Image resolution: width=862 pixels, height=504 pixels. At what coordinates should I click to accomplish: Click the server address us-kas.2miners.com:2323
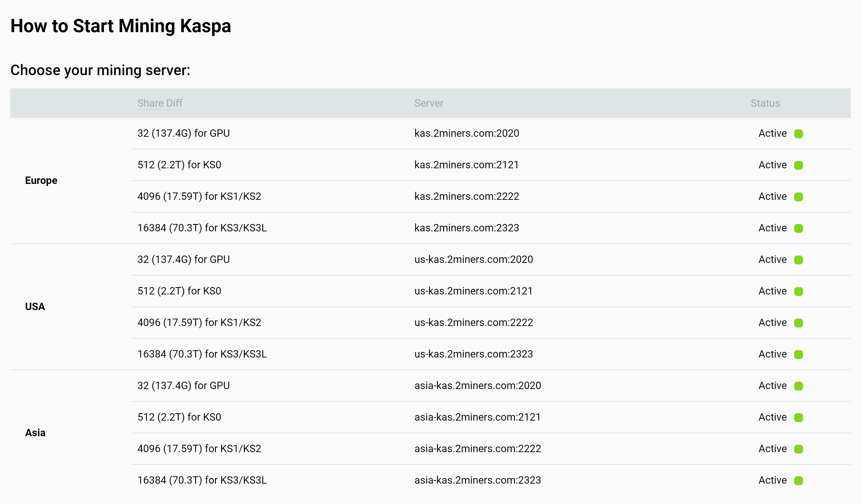pos(474,354)
